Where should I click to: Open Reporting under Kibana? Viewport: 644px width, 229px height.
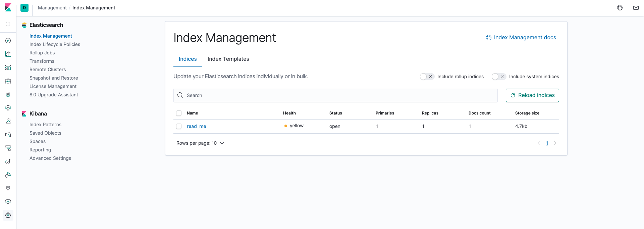pos(40,150)
